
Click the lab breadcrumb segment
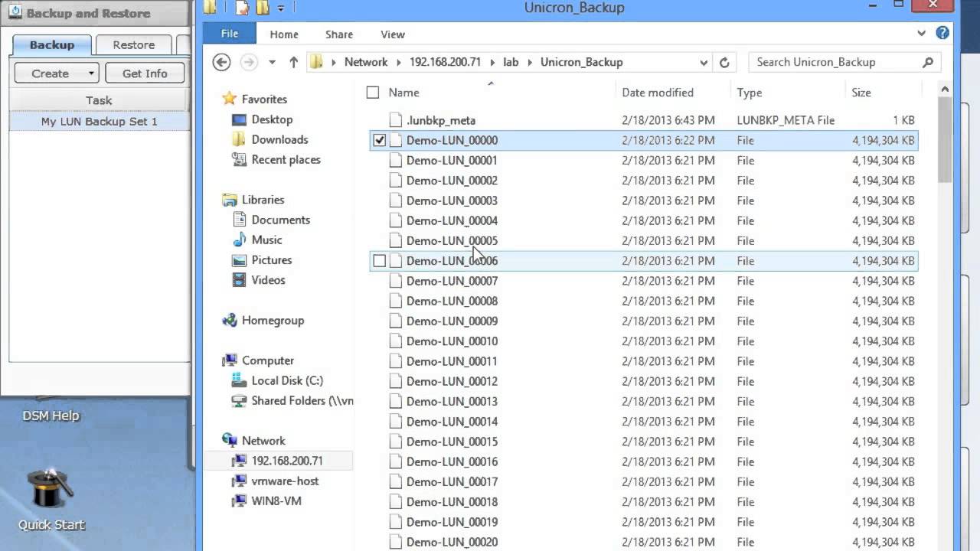(511, 62)
